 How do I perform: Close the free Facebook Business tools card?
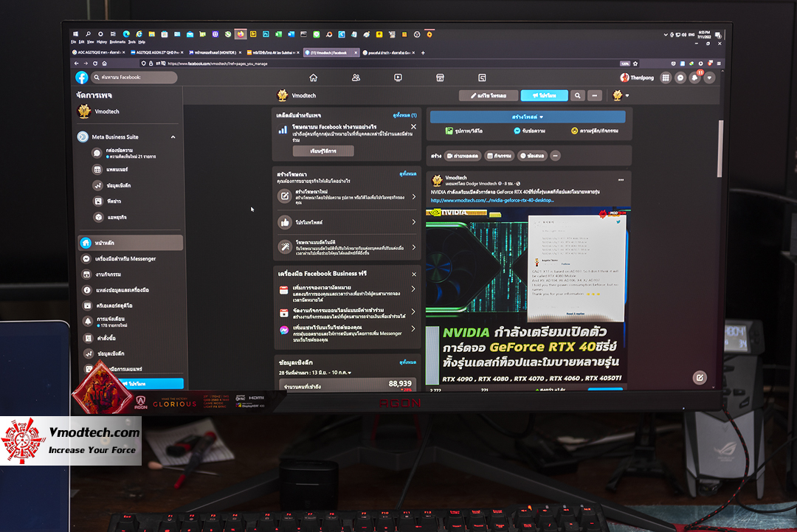414,274
